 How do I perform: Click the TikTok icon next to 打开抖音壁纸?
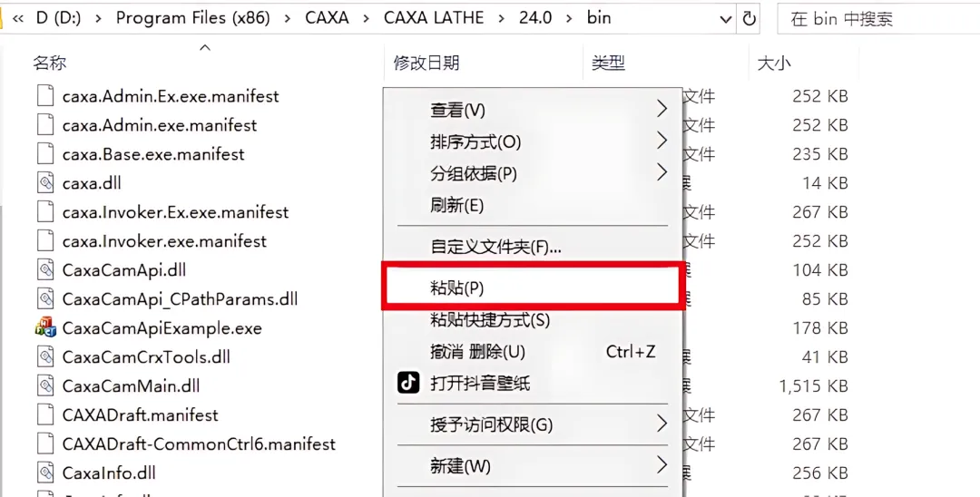click(409, 383)
